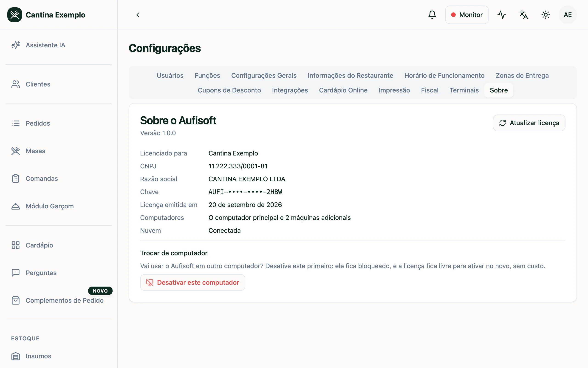Open the Configurações Gerais tab
Viewport: 588px width, 368px height.
[x=264, y=75]
